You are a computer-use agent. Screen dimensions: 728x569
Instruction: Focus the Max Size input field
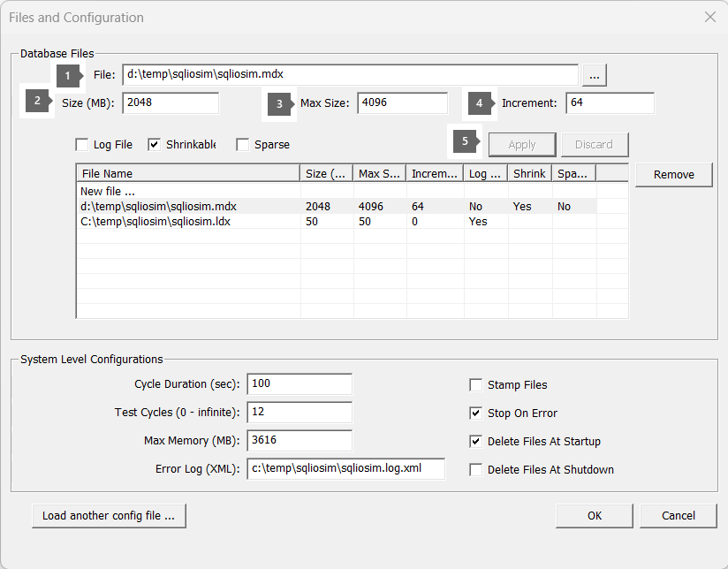click(x=402, y=103)
